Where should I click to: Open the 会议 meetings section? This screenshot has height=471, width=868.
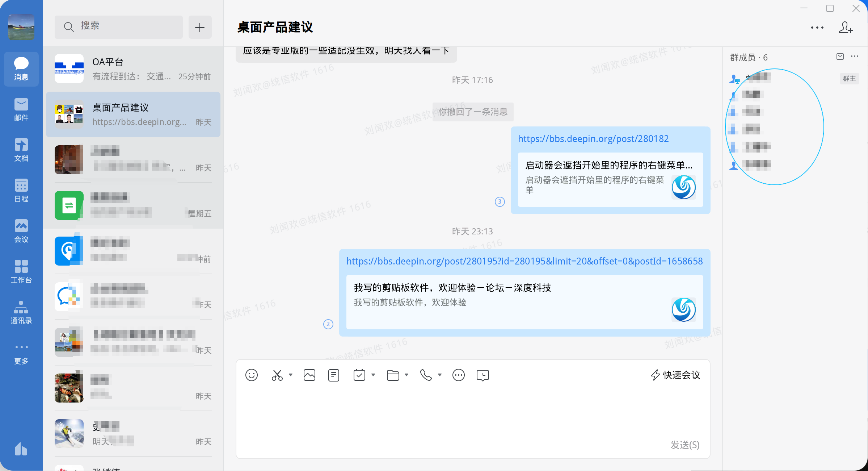coord(21,231)
